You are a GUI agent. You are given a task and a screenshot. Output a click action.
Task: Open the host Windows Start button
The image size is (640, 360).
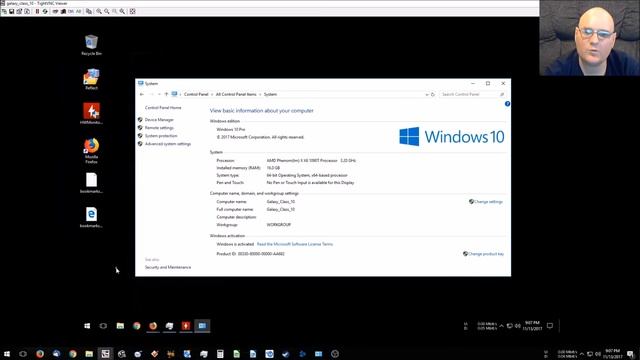click(x=7, y=354)
